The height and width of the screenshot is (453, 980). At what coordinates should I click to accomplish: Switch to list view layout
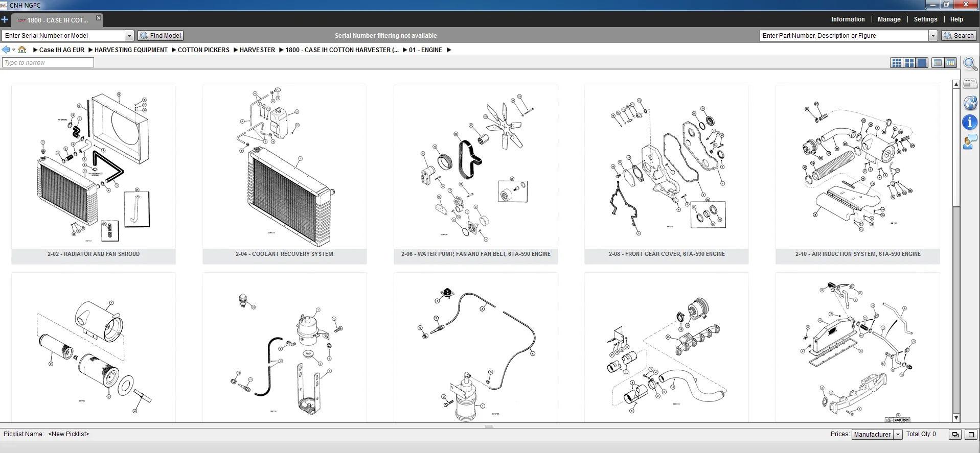(938, 63)
